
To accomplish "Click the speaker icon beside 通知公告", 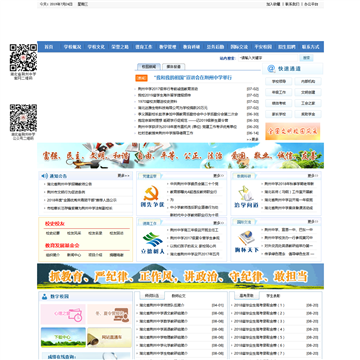I will tap(45, 176).
